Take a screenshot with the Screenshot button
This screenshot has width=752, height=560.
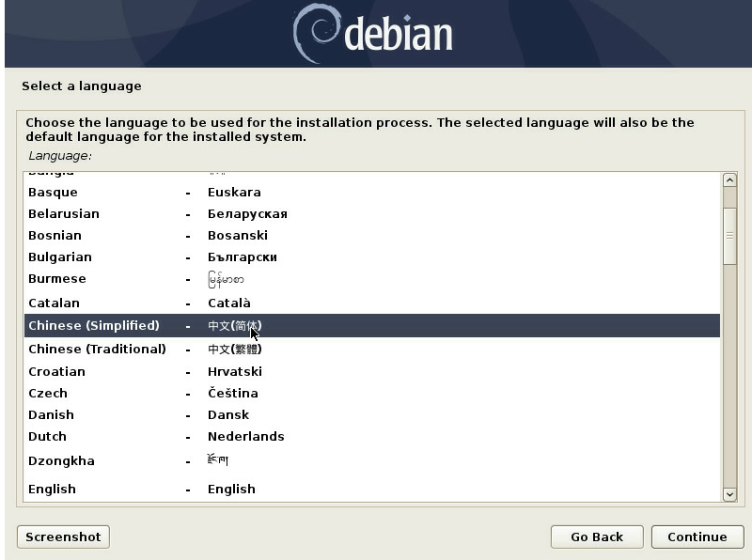coord(63,537)
